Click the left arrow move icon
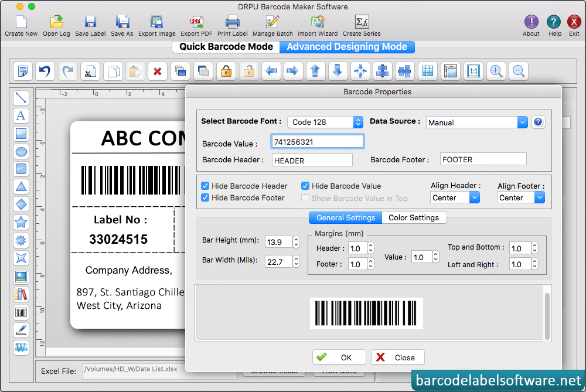The image size is (586, 392). coord(271,71)
